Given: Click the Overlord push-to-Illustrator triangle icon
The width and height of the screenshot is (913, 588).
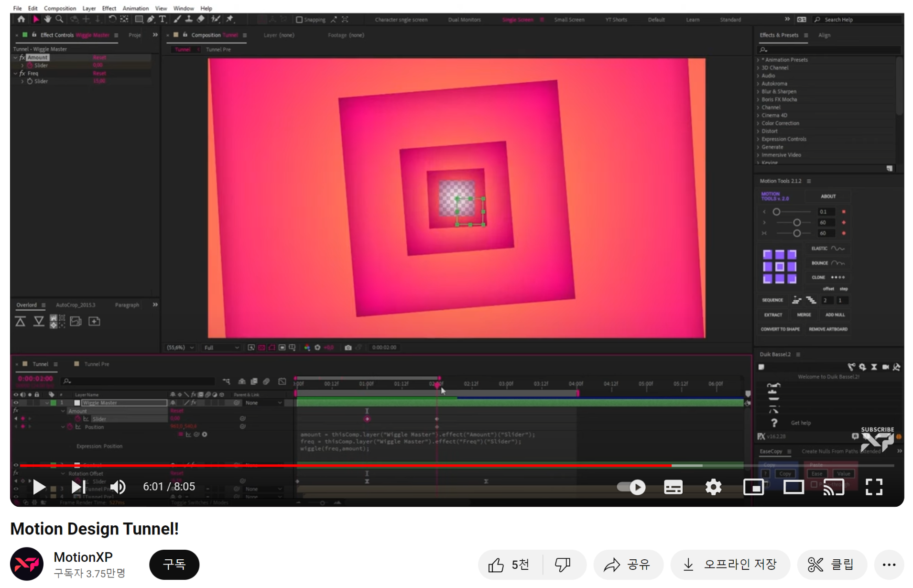Looking at the screenshot, I should coord(20,321).
